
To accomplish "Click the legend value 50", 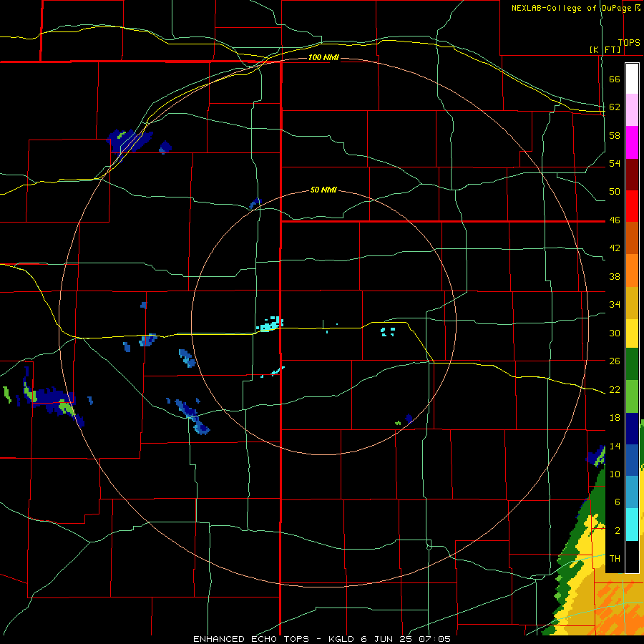I will coord(615,192).
